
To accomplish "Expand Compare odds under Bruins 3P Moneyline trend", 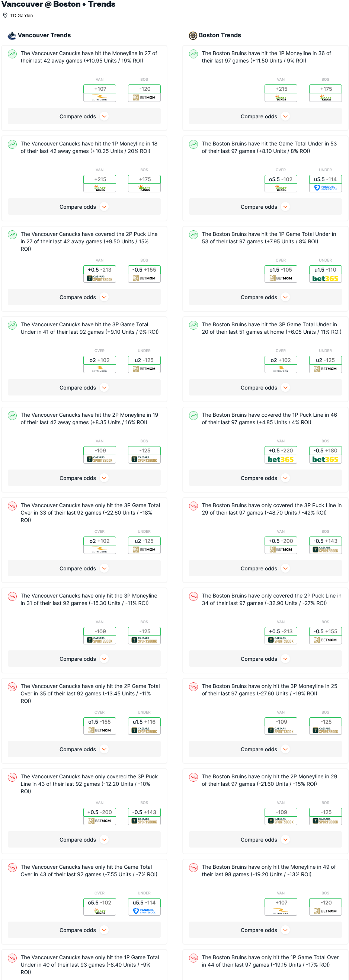I will coord(265,749).
